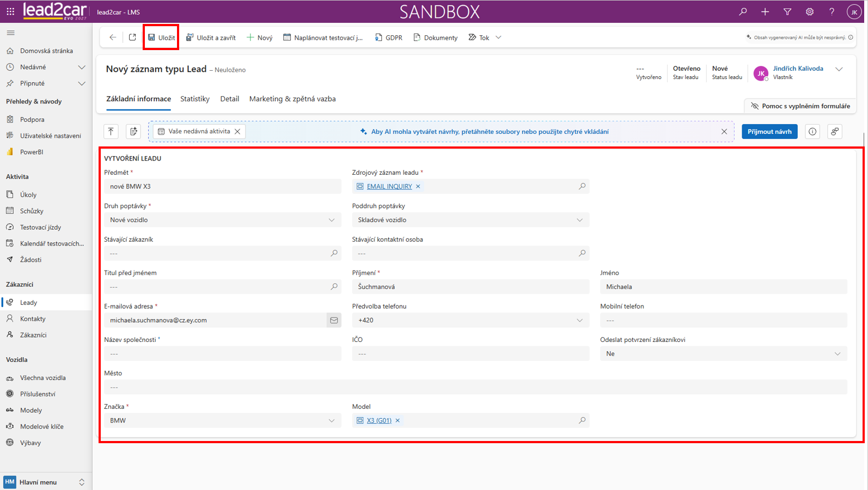Select Základní informace tab

tap(138, 99)
